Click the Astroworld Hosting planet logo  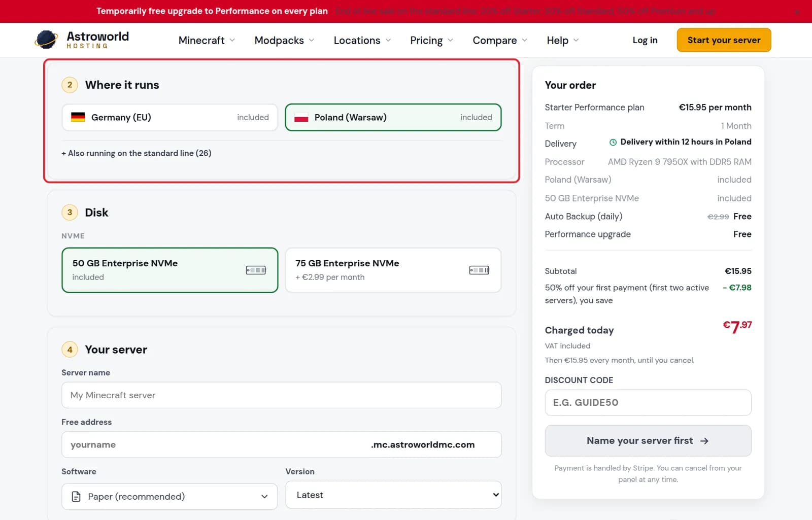(46, 40)
